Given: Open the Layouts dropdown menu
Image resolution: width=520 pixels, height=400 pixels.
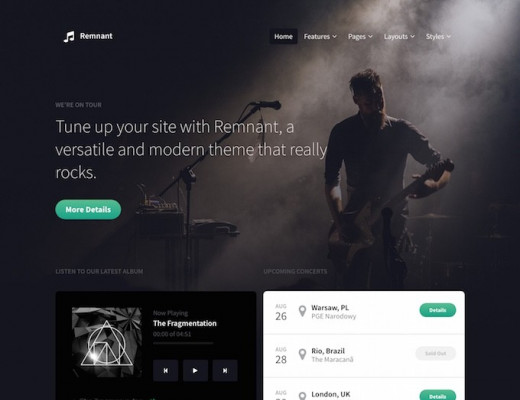Looking at the screenshot, I should [399, 36].
